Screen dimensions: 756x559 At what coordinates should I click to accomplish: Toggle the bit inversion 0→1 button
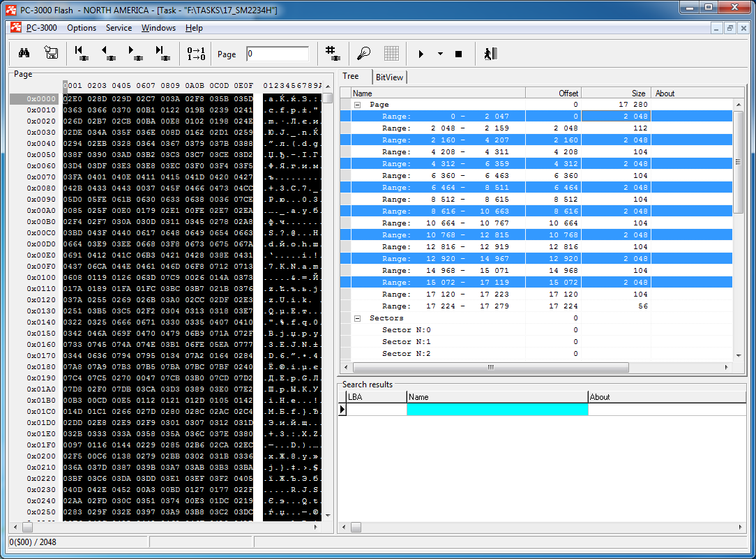[x=196, y=54]
